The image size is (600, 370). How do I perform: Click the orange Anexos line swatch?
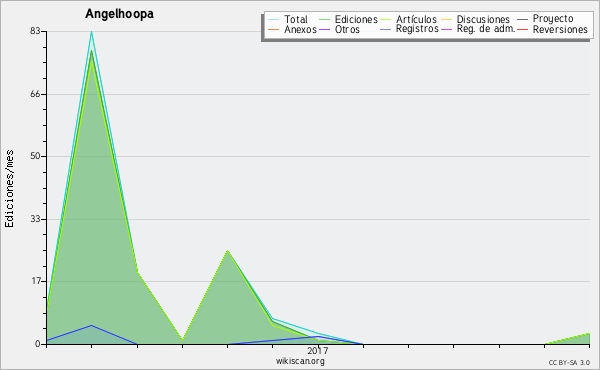273,29
